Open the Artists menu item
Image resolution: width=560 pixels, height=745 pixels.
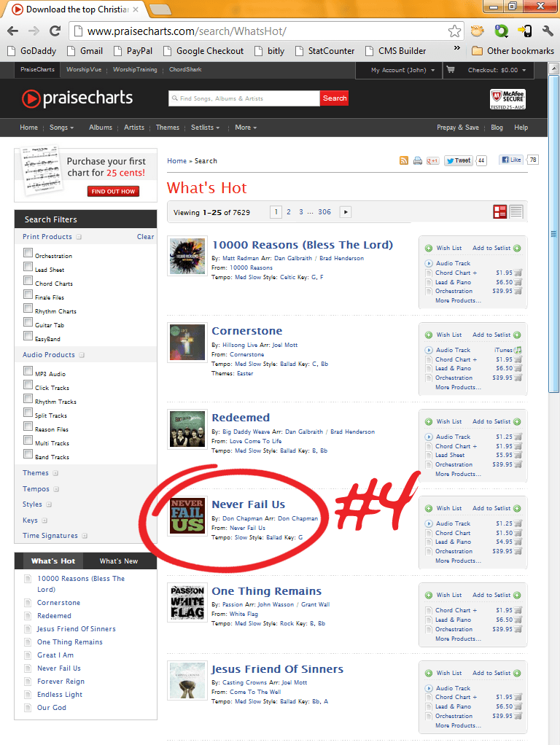tap(134, 128)
